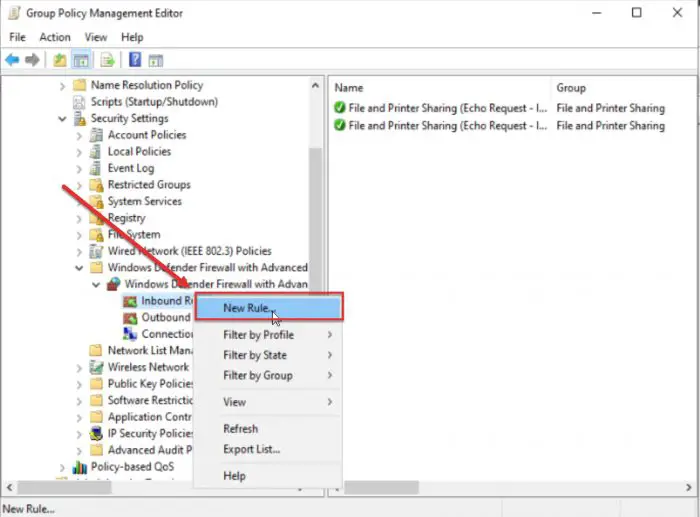Click the tree pane scroll-left arrow
This screenshot has width=700, height=517.
tap(9, 488)
